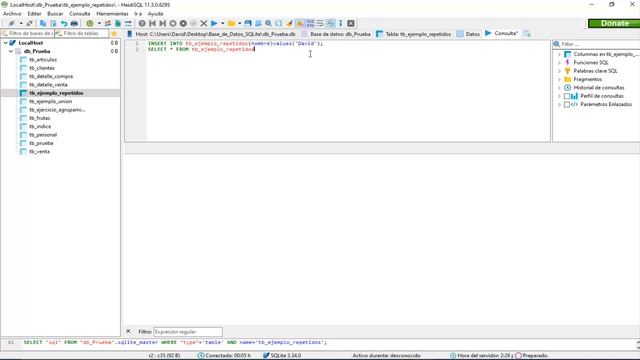Click the Undo arrow icon
Screen dimensions: 640x360
(x=64, y=24)
